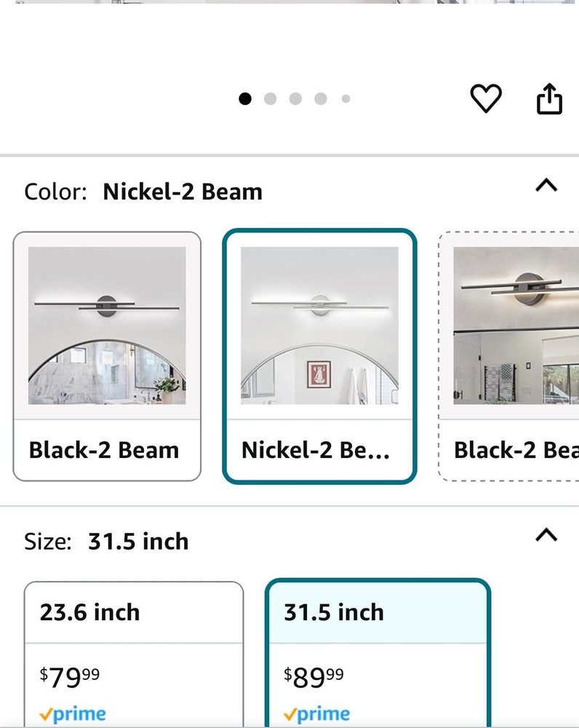The image size is (579, 728).
Task: Select the Black-2 Beam color option
Action: [106, 355]
